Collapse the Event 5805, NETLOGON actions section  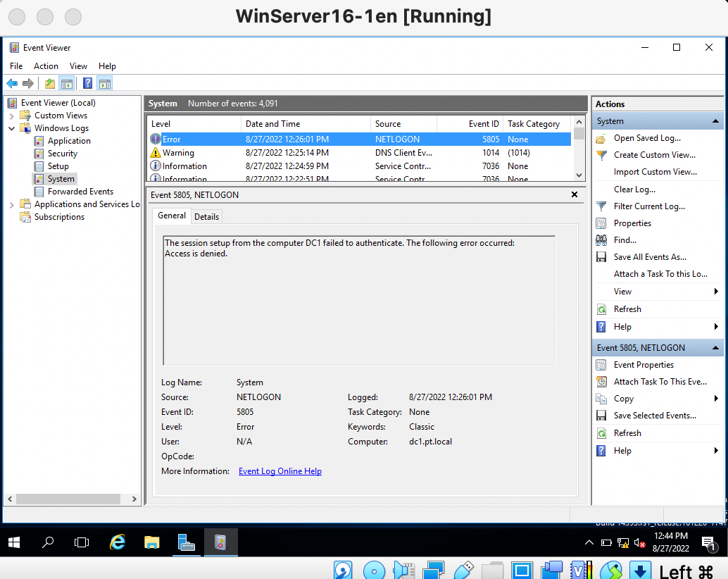715,348
